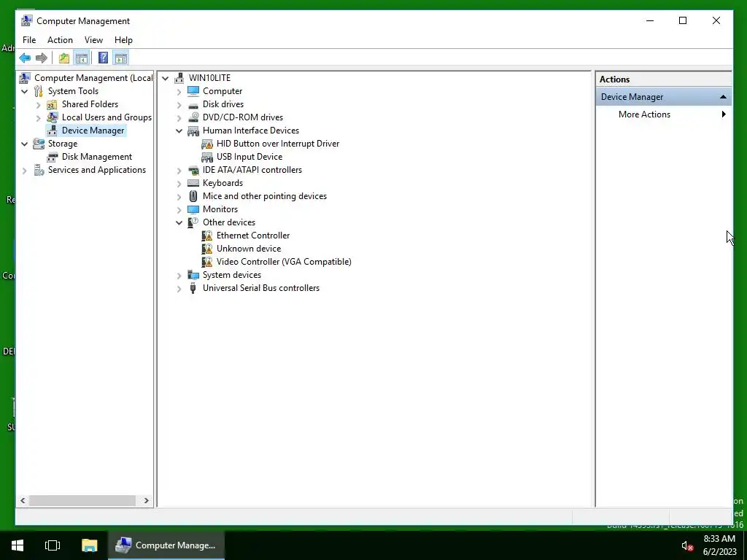Select the Unknown device entry text

tap(249, 249)
